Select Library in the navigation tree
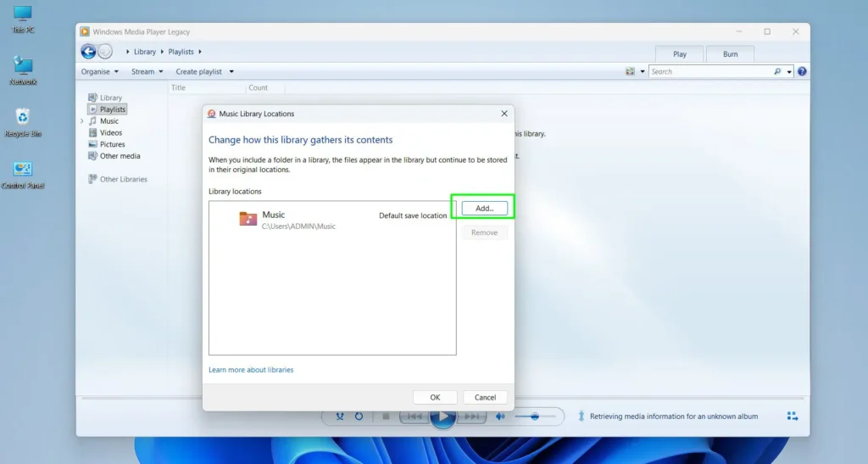This screenshot has height=464, width=868. (111, 98)
